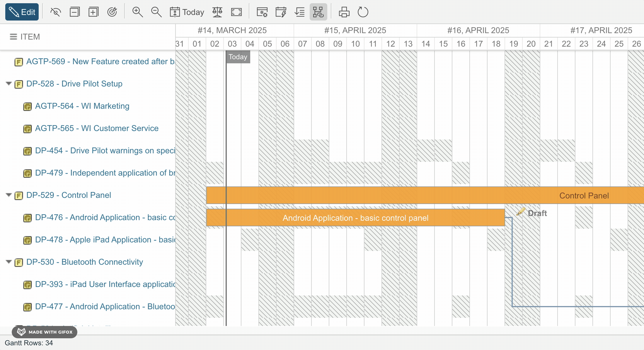Image resolution: width=644 pixels, height=350 pixels.
Task: Open DP-528 Drive Pilot Setup link
Action: [x=74, y=84]
